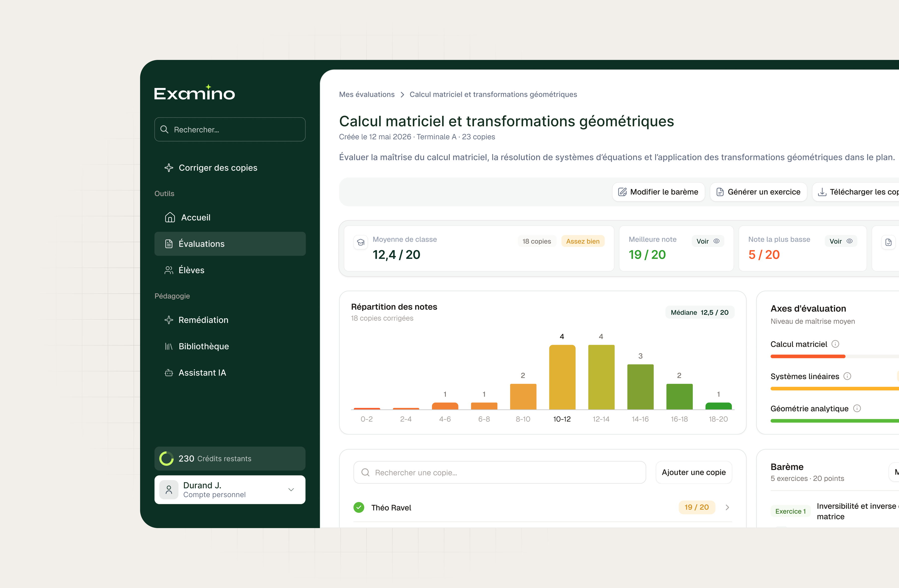Click the Médiane 12,5 / 20 badge
899x588 pixels.
(x=699, y=312)
